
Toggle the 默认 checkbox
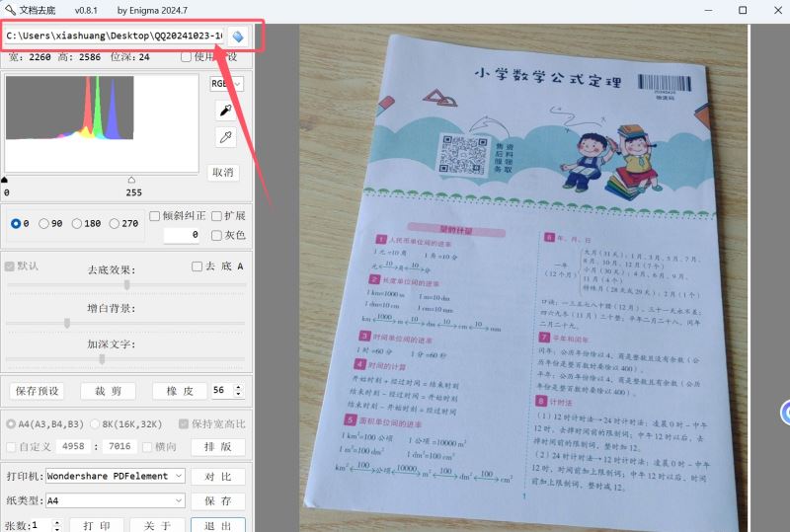(x=9, y=266)
